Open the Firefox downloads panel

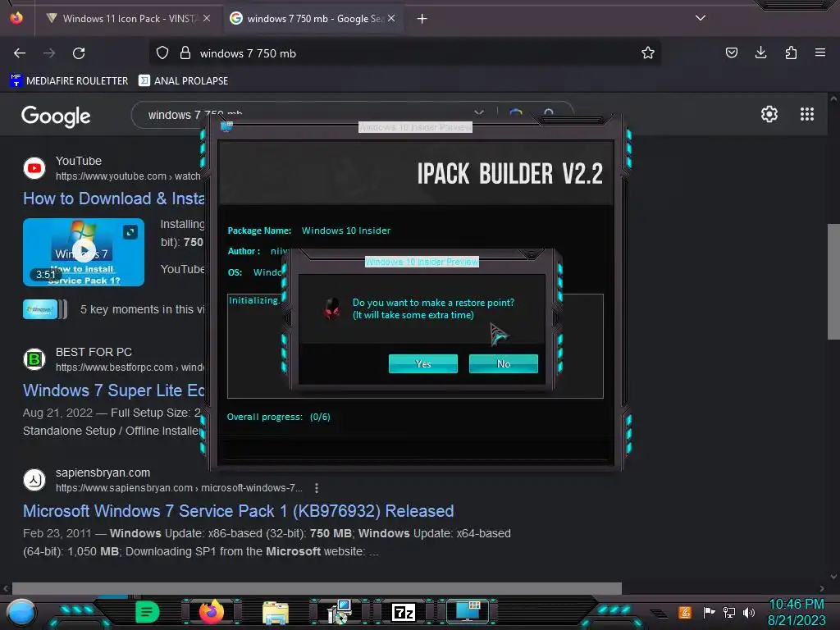(x=760, y=52)
